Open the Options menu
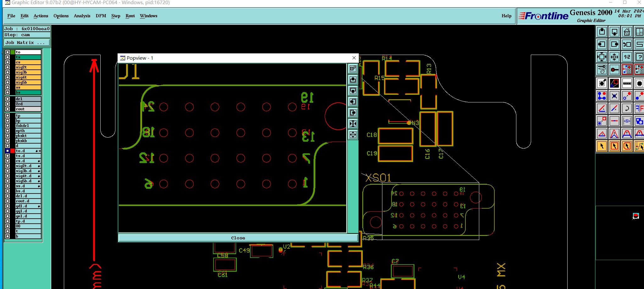This screenshot has width=644, height=289. point(61,16)
